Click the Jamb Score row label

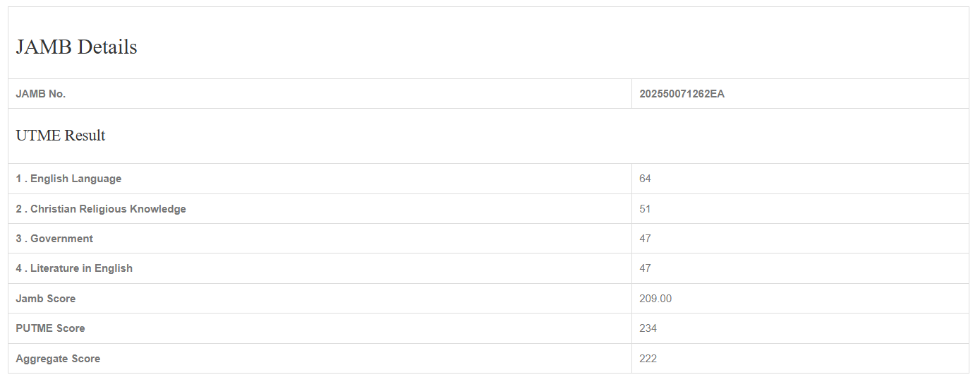[46, 299]
